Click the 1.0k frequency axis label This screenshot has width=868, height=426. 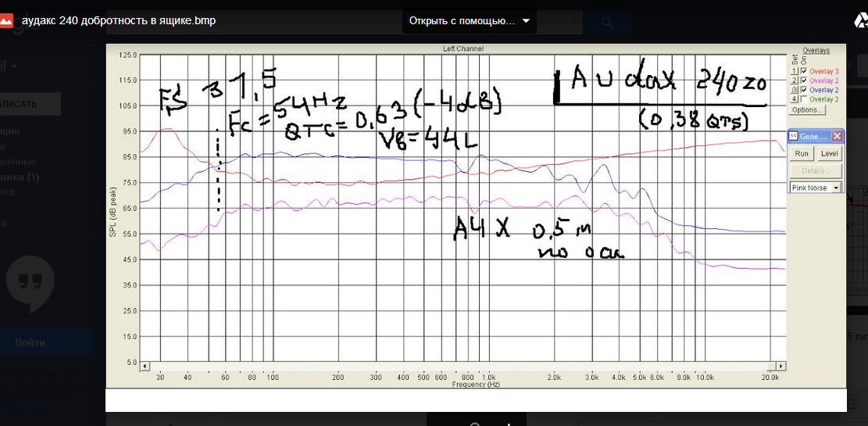(488, 378)
